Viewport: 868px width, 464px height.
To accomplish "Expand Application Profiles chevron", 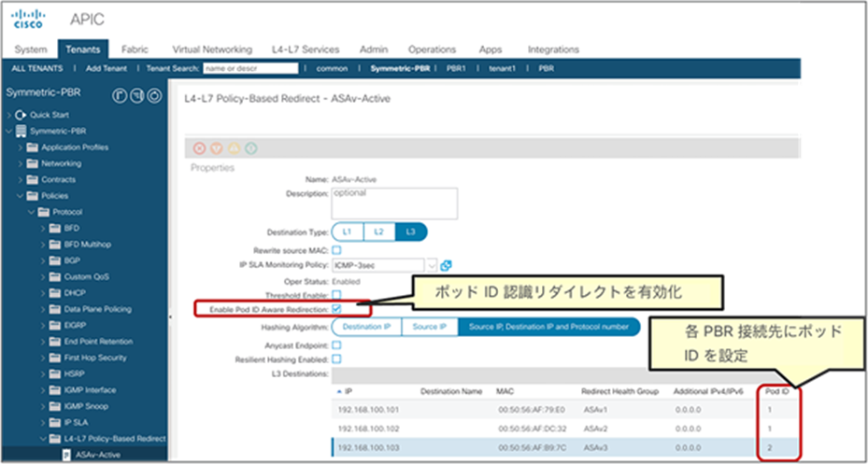I will click(x=21, y=148).
